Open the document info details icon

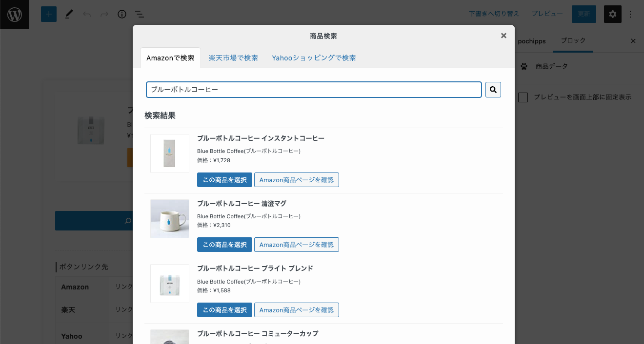pos(122,14)
